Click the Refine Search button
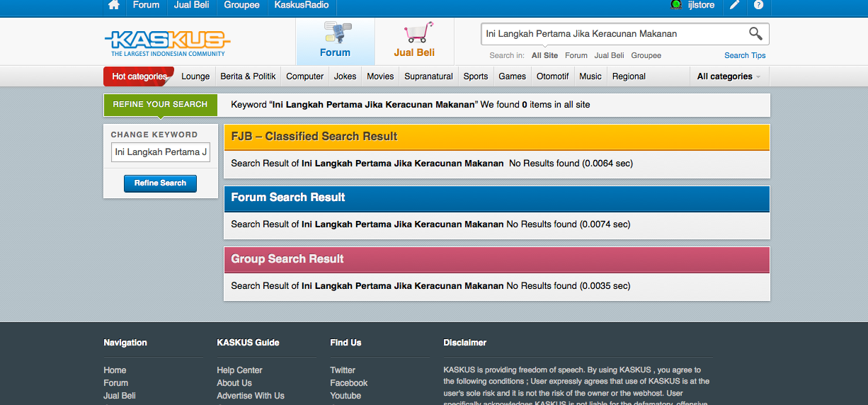868x405 pixels. [160, 183]
